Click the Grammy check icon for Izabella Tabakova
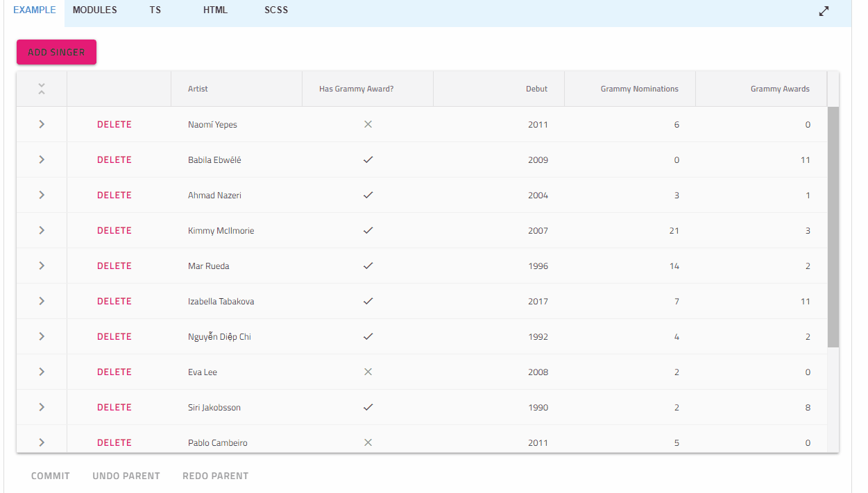The height and width of the screenshot is (493, 868). (x=368, y=301)
